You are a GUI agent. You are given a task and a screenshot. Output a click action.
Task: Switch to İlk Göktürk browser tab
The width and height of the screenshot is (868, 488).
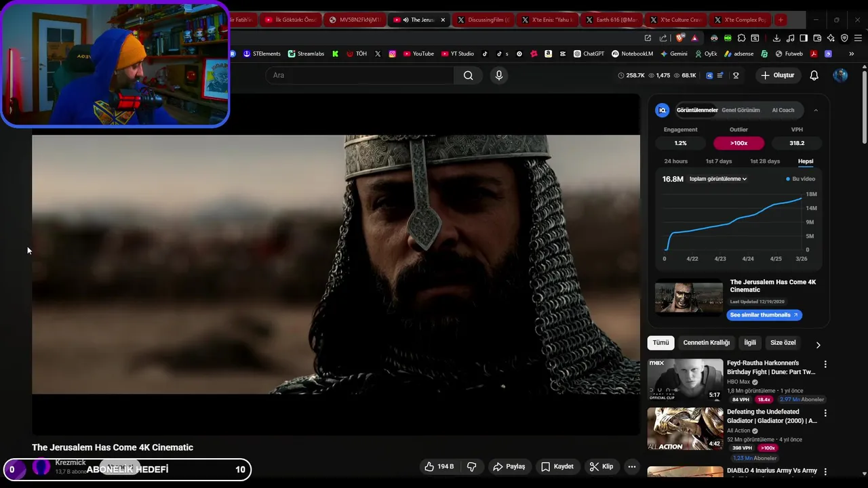pos(290,20)
